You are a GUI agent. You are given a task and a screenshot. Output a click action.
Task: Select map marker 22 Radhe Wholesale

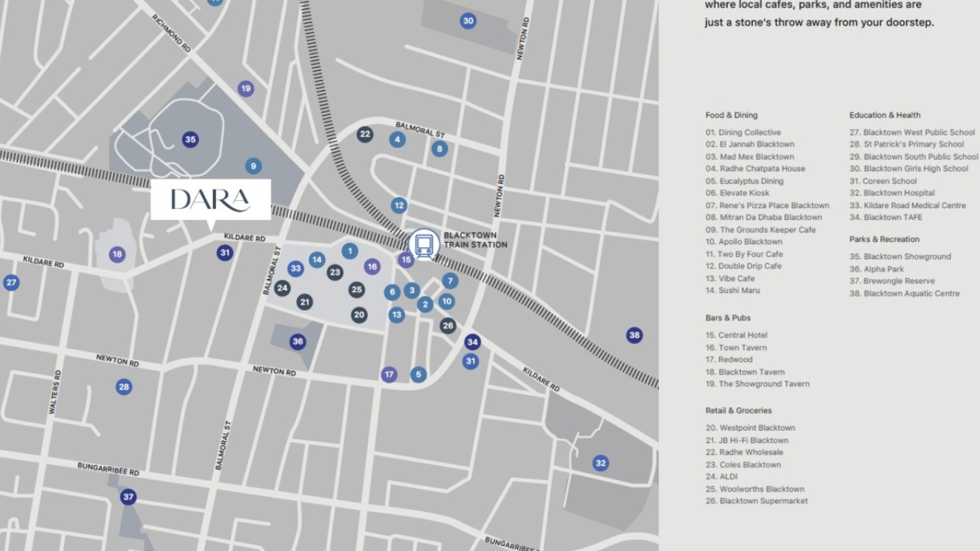pyautogui.click(x=364, y=134)
